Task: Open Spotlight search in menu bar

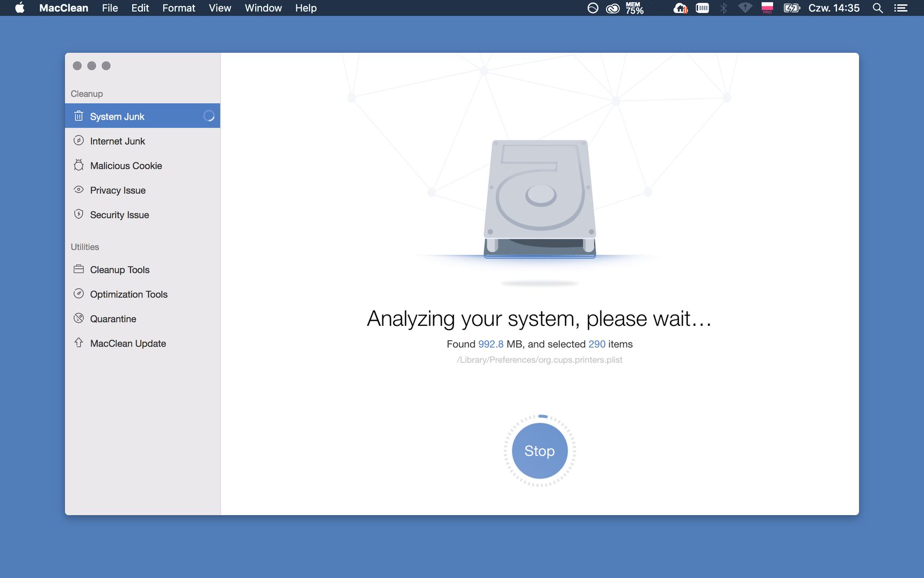Action: click(x=878, y=8)
